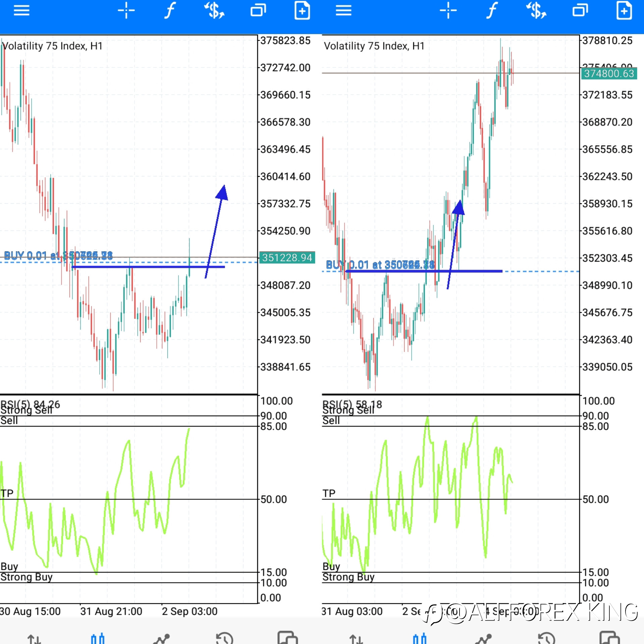Activate crosshair tool on right chart

click(448, 10)
